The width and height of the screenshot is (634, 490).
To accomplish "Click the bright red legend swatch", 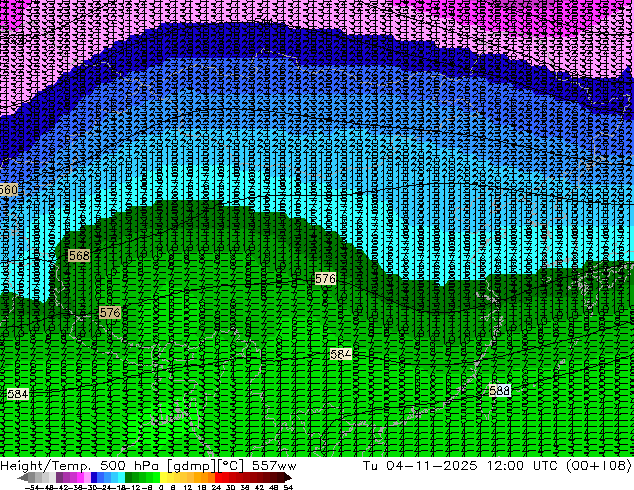I will (x=218, y=478).
